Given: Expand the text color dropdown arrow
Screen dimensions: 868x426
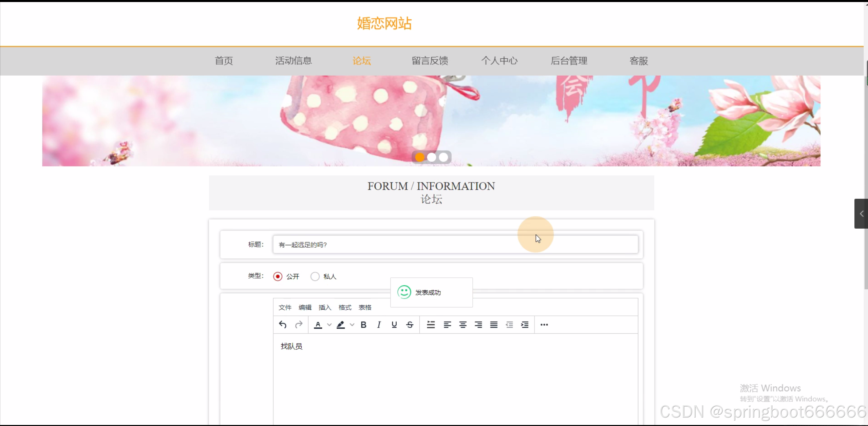Looking at the screenshot, I should coord(329,325).
